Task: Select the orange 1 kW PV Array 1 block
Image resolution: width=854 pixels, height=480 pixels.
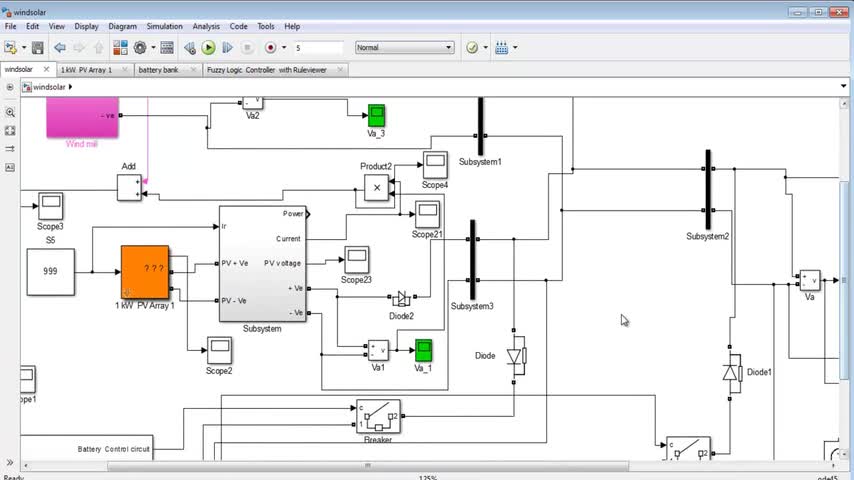Action: pyautogui.click(x=145, y=272)
